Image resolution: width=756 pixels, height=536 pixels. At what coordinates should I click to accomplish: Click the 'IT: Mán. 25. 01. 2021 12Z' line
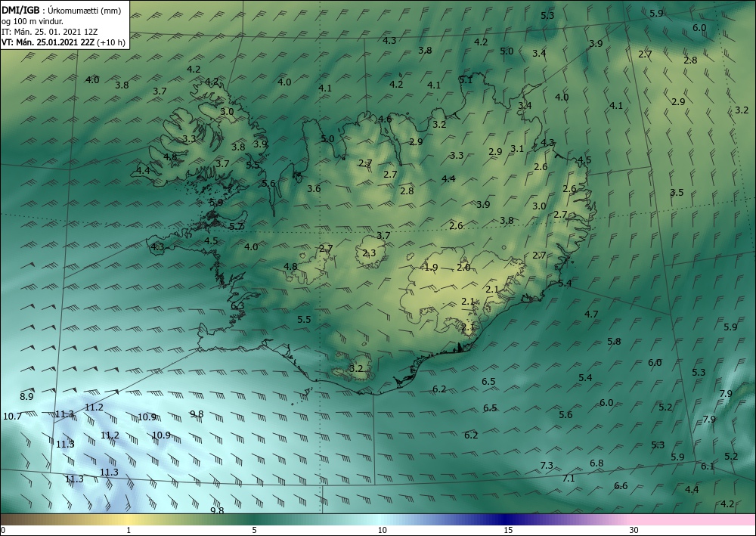[x=50, y=32]
